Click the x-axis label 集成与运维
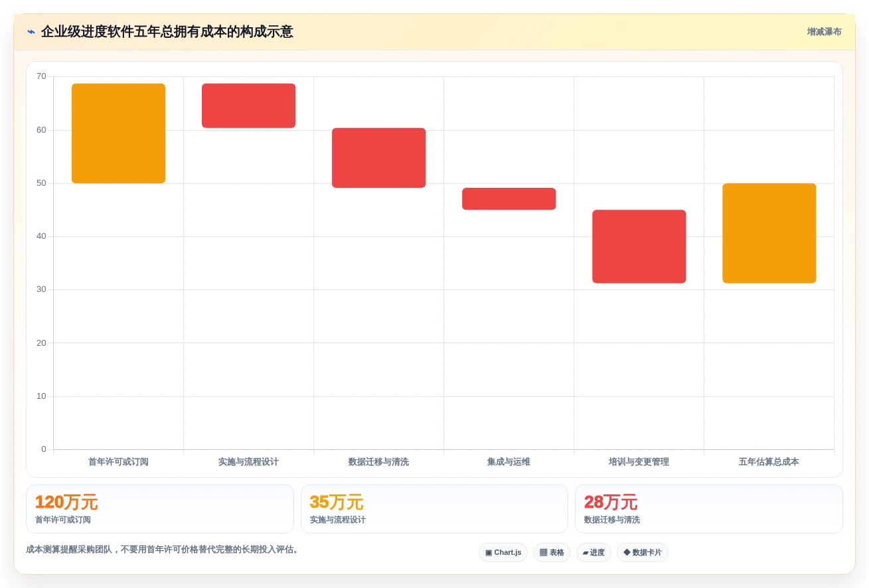The image size is (869, 588). [509, 462]
